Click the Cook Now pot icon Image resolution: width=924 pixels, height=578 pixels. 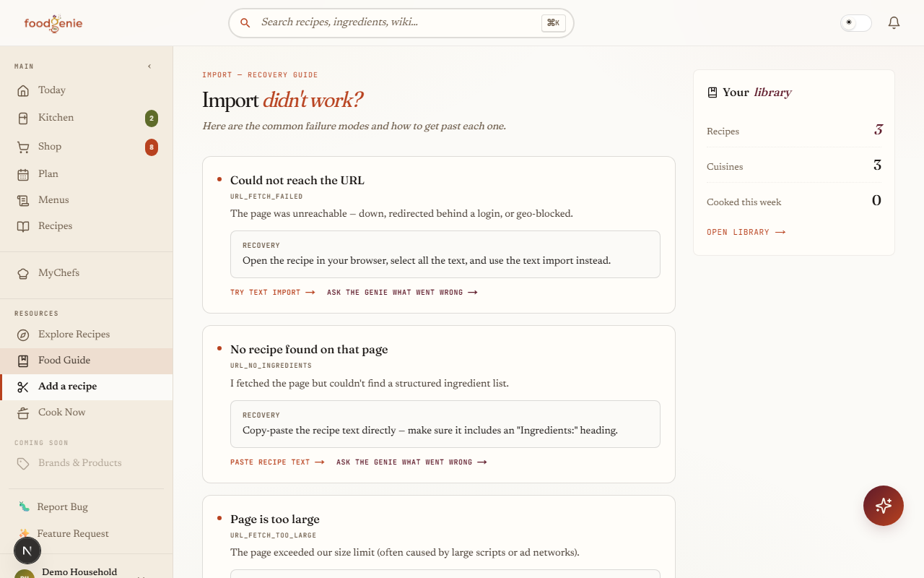point(23,413)
